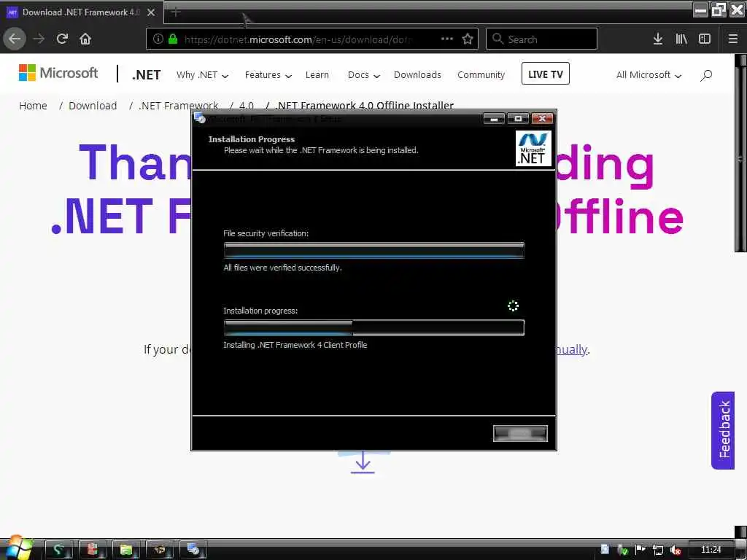This screenshot has height=560, width=747.
Task: Close the Download .NET Framework tab
Action: 151,12
